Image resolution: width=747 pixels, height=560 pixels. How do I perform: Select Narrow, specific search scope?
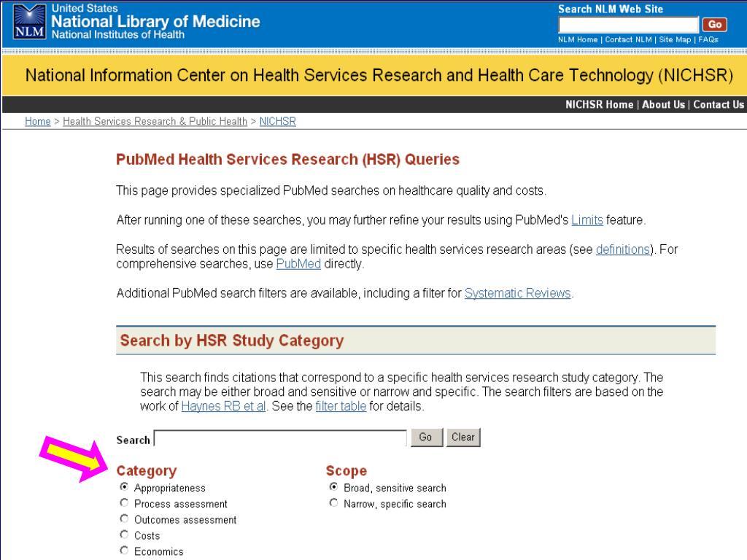(x=333, y=502)
